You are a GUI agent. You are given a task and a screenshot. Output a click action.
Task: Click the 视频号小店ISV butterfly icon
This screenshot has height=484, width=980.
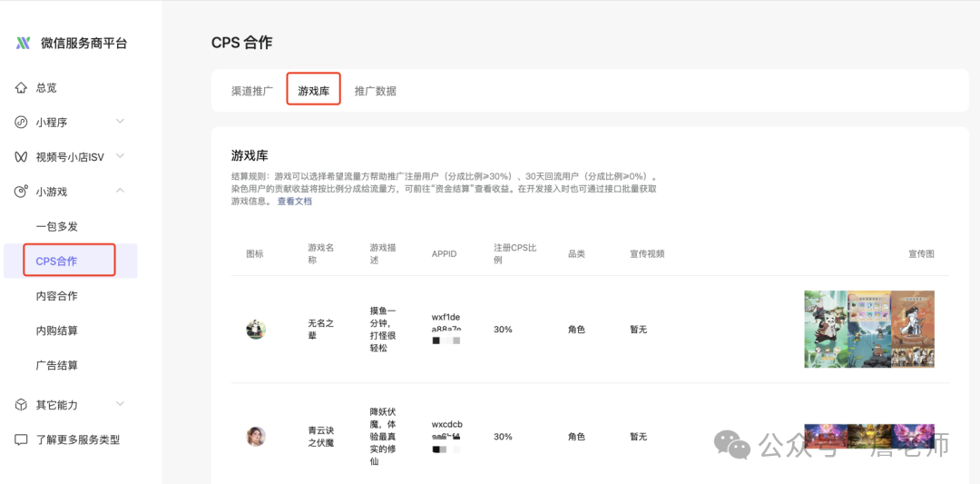(x=21, y=157)
